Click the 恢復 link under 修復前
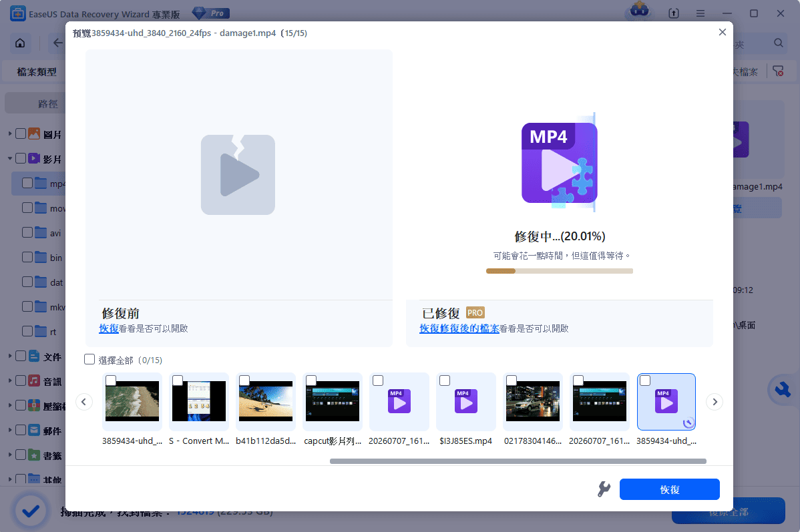 tap(109, 328)
